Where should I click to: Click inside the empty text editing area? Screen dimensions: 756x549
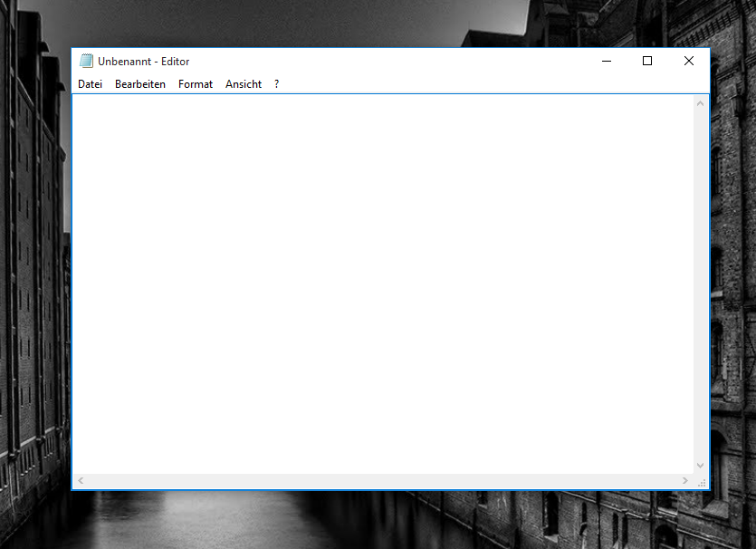click(x=383, y=284)
